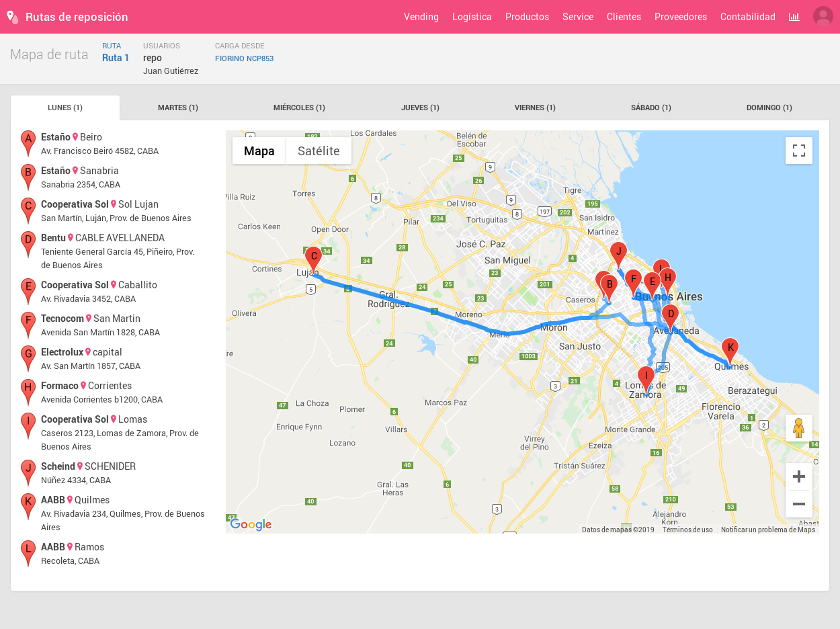
Task: Open the user avatar profile menu
Action: [823, 17]
